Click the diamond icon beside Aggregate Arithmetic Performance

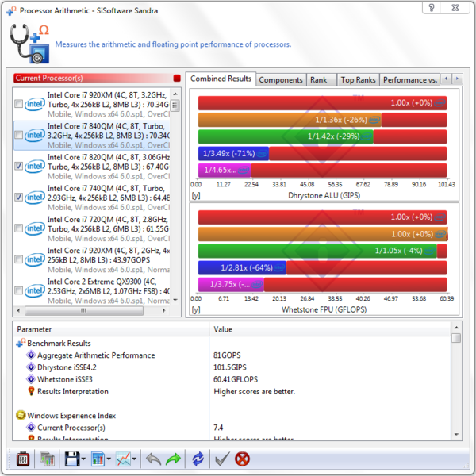31,355
